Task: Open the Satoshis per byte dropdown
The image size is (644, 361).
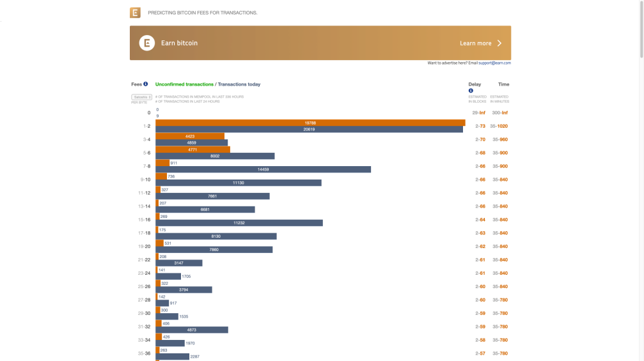Action: click(x=142, y=97)
